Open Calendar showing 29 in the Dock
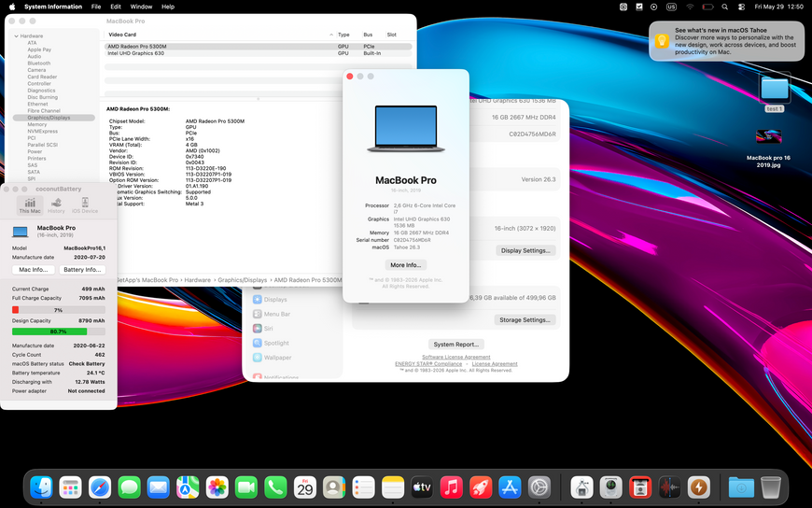This screenshot has width=812, height=508. (x=305, y=487)
